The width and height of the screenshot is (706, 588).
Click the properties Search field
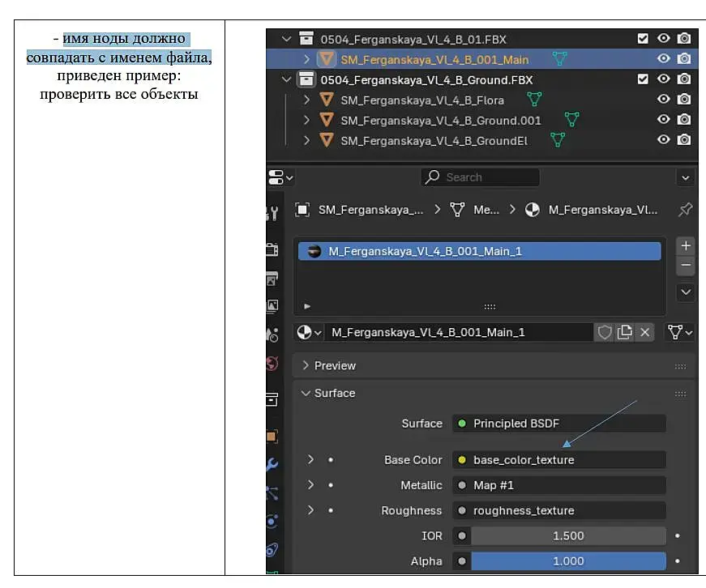480,177
